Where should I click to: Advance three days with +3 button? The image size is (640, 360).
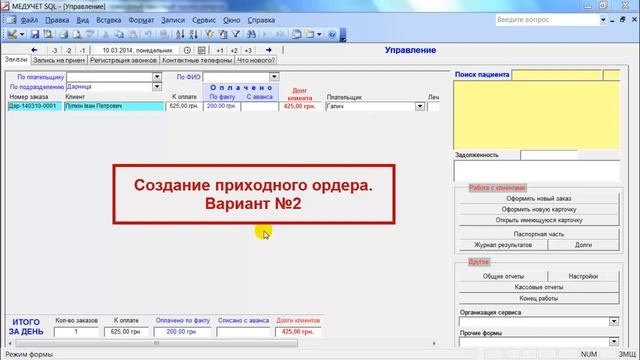pos(248,51)
